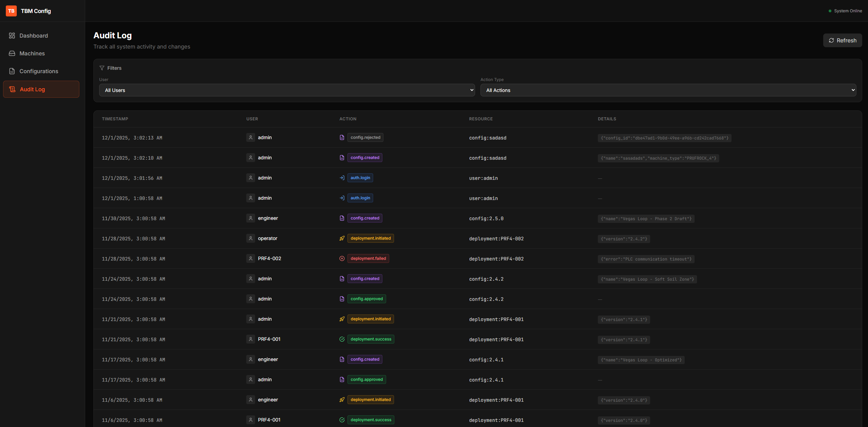This screenshot has height=427, width=868.
Task: Click the System Online status indicator
Action: pyautogui.click(x=845, y=11)
